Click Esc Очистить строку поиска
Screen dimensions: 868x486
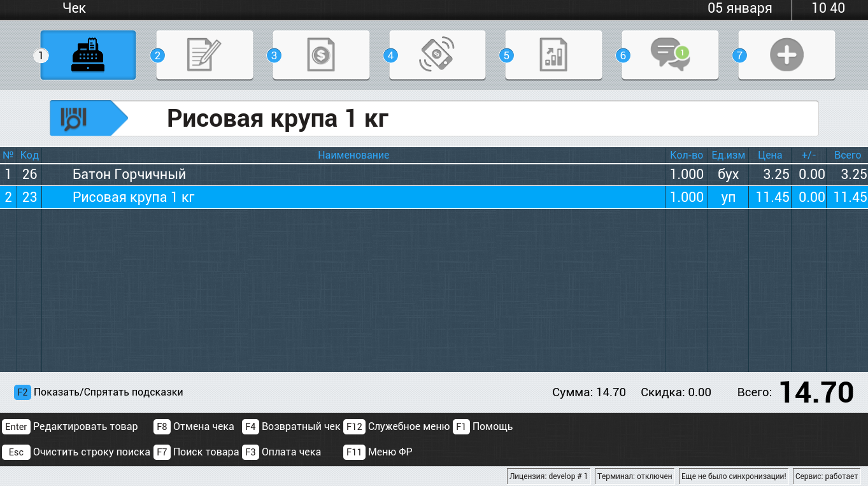point(76,452)
